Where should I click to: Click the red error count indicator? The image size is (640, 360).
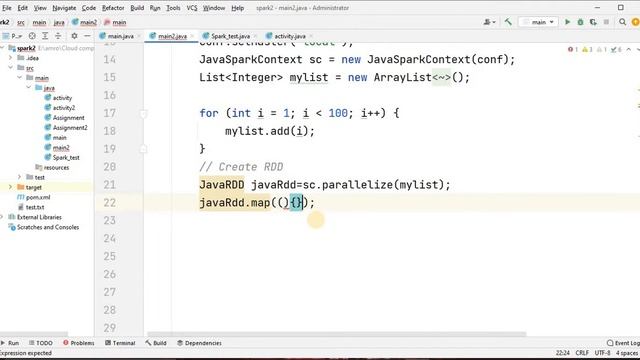click(573, 49)
